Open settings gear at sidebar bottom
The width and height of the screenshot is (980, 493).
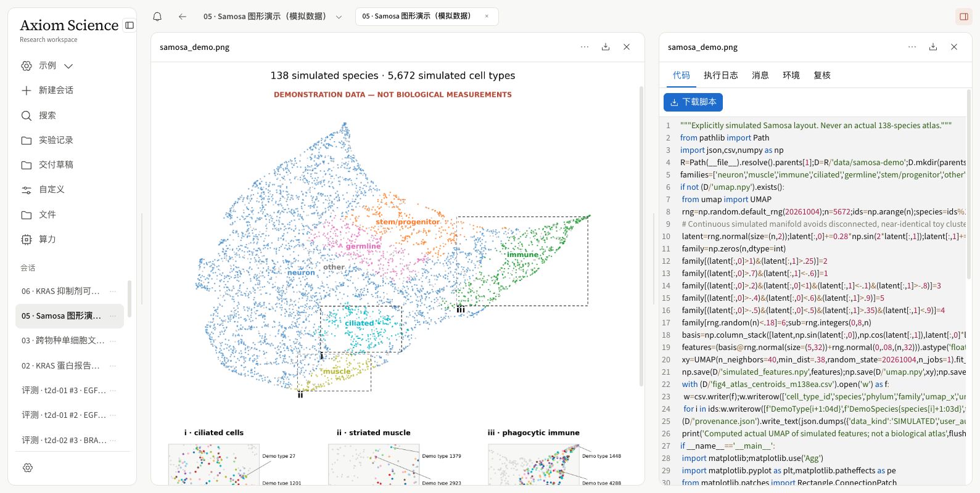[28, 468]
